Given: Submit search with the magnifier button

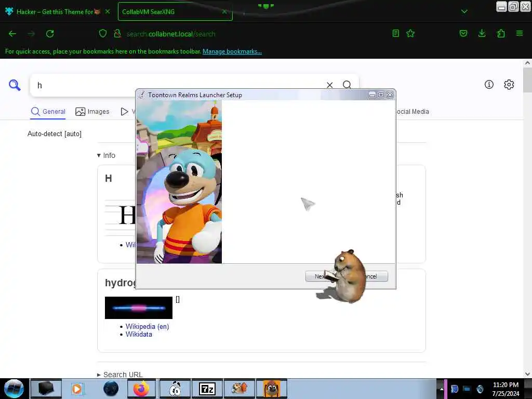Looking at the screenshot, I should (347, 85).
